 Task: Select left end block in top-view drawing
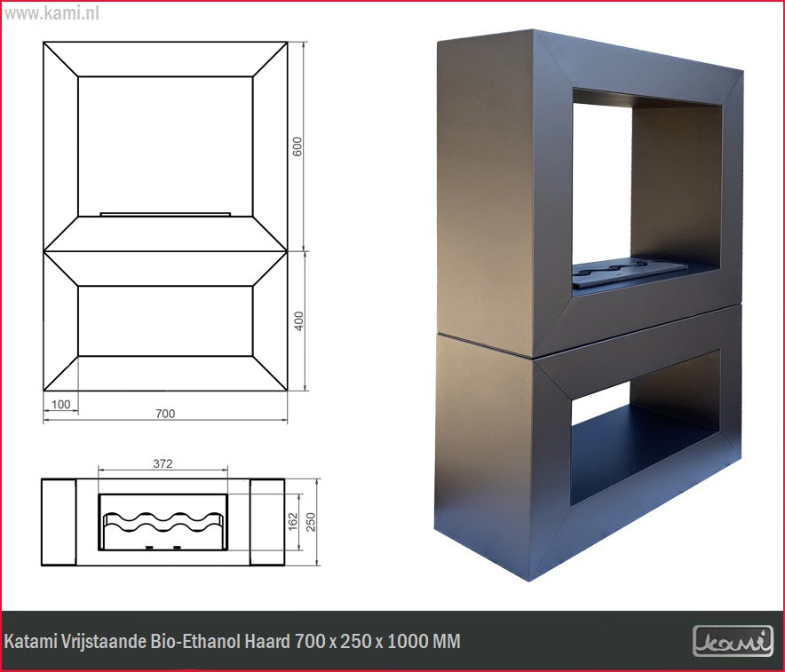pyautogui.click(x=59, y=522)
